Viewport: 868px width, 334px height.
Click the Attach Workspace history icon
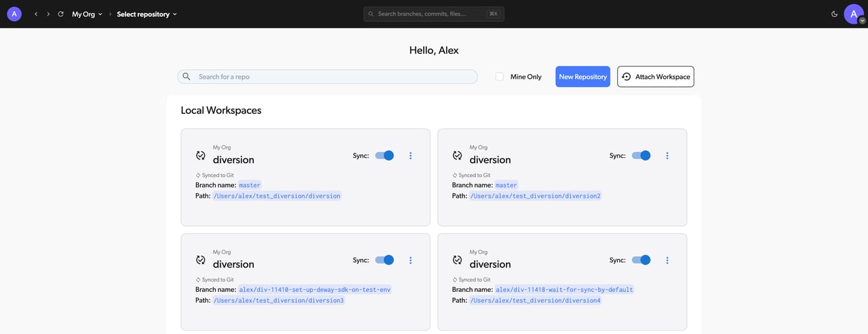626,77
